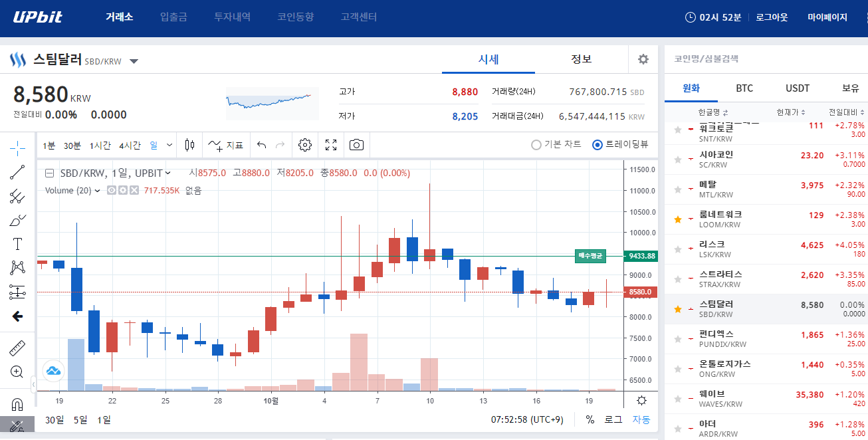The width and height of the screenshot is (868, 440).
Task: Toggle magnet mode on the chart toolbar
Action: pos(17,404)
